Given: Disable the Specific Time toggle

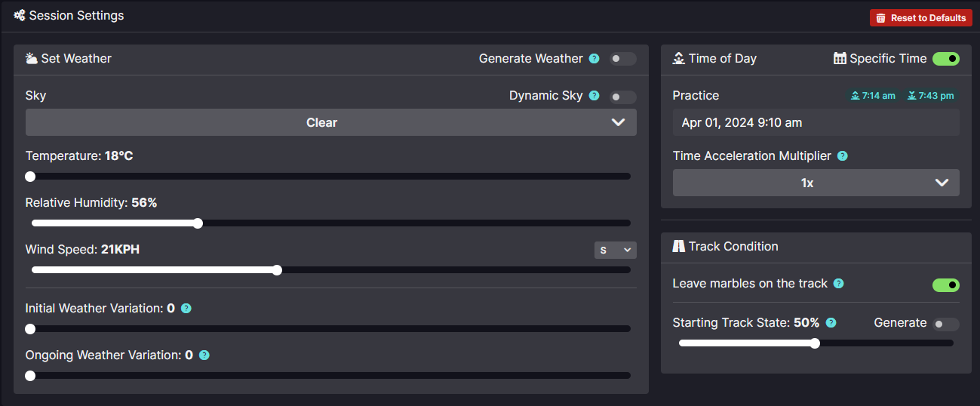Looking at the screenshot, I should (946, 59).
